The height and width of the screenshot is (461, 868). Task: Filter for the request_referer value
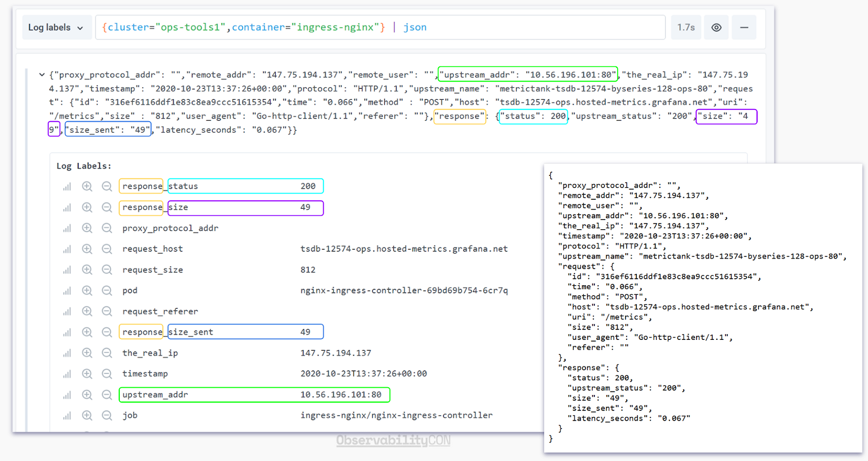(87, 311)
